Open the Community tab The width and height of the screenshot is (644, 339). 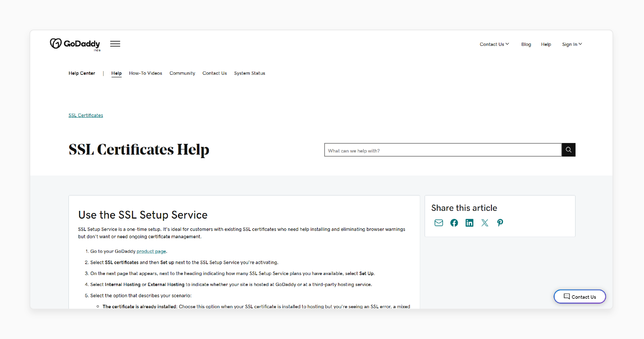182,73
